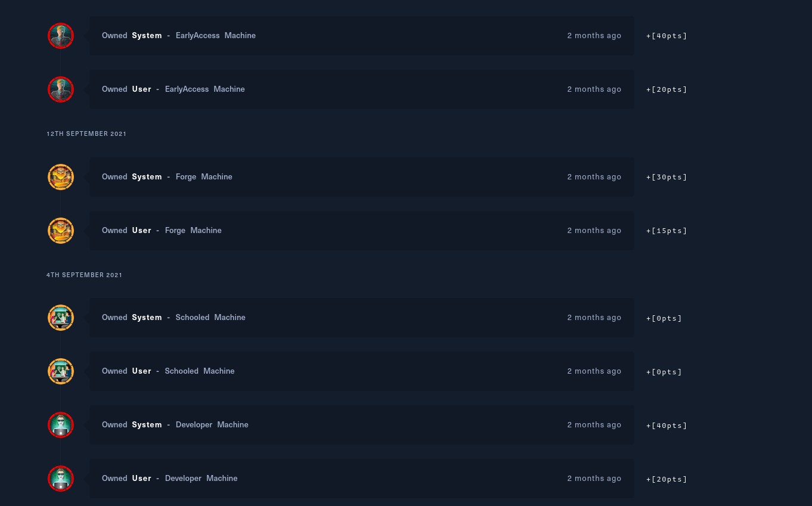Open EarlyAccess Machine link in Owned System entry
This screenshot has height=506, width=812.
click(215, 36)
